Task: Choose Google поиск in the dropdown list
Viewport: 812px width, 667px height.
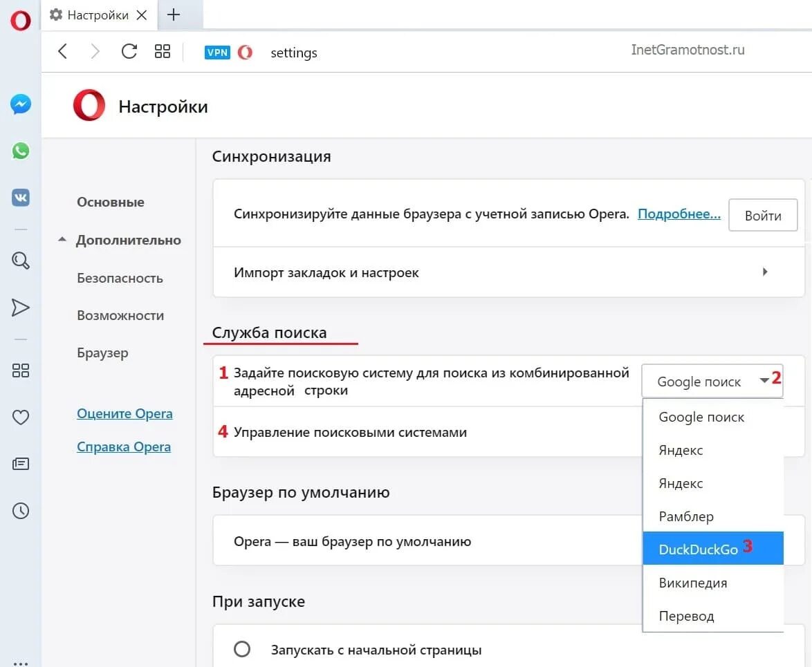Action: [x=713, y=417]
